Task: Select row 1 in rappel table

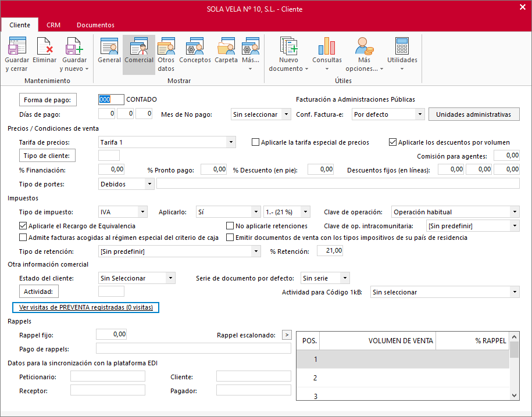Action: pyautogui.click(x=403, y=359)
